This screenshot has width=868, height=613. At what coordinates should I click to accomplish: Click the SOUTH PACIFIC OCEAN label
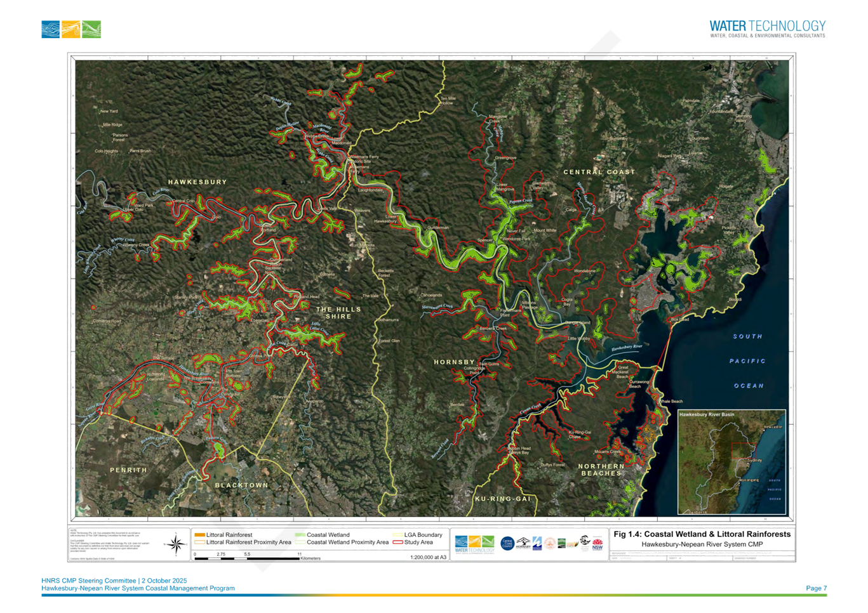pos(749,361)
